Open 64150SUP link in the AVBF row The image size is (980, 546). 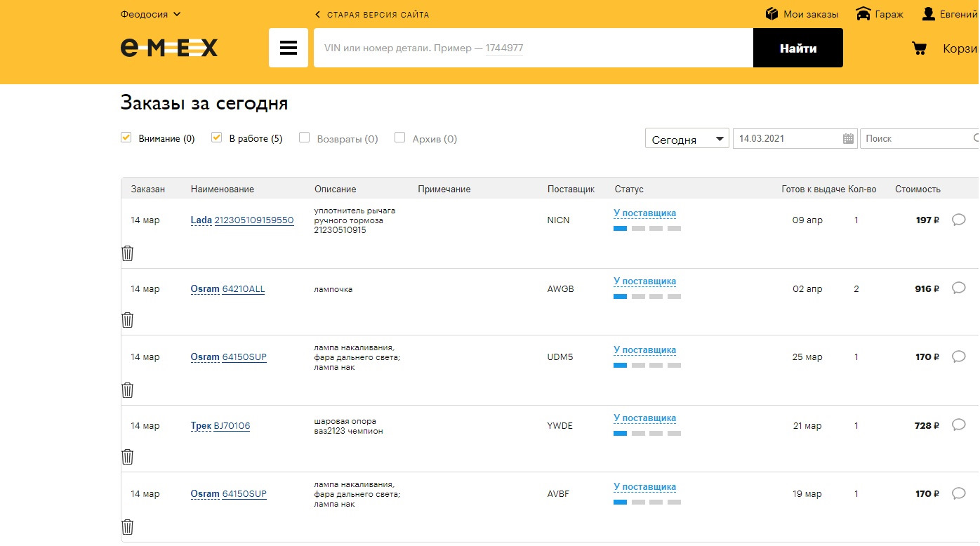coord(244,494)
